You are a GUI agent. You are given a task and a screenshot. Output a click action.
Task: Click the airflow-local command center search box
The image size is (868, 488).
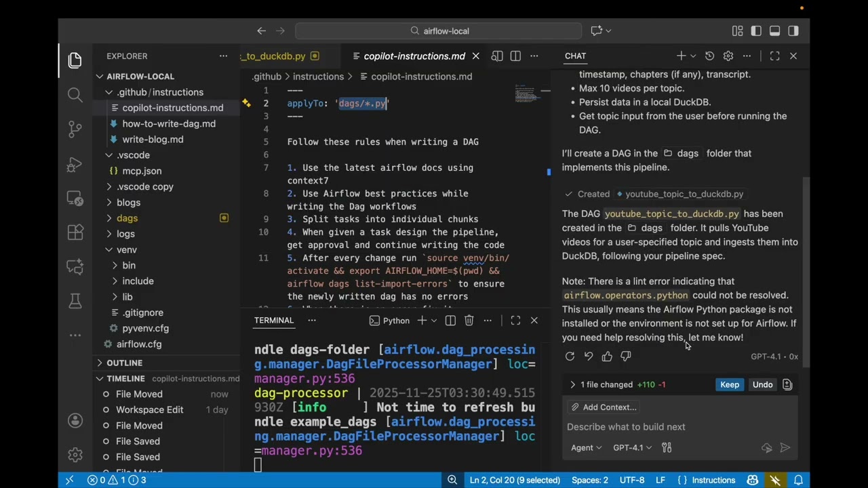point(439,30)
